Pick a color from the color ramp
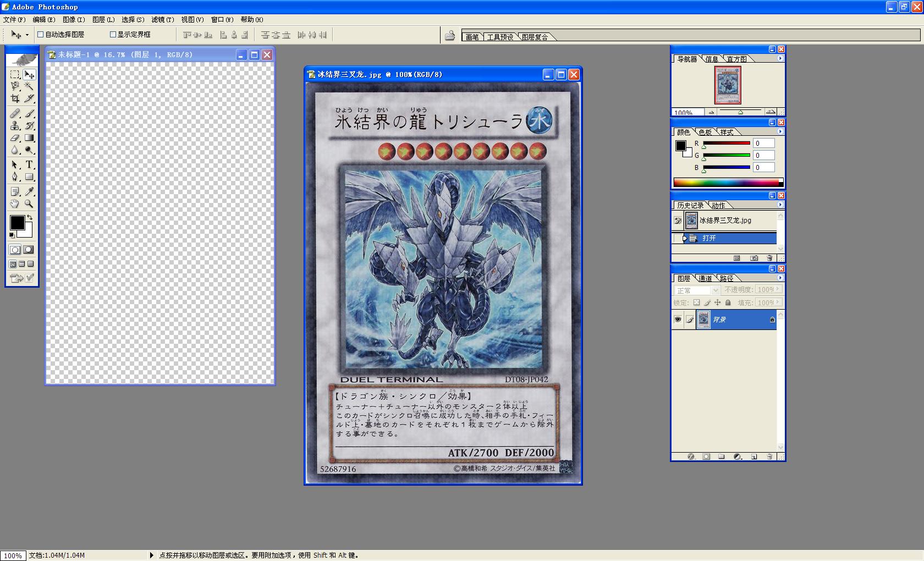This screenshot has height=561, width=924. click(728, 183)
